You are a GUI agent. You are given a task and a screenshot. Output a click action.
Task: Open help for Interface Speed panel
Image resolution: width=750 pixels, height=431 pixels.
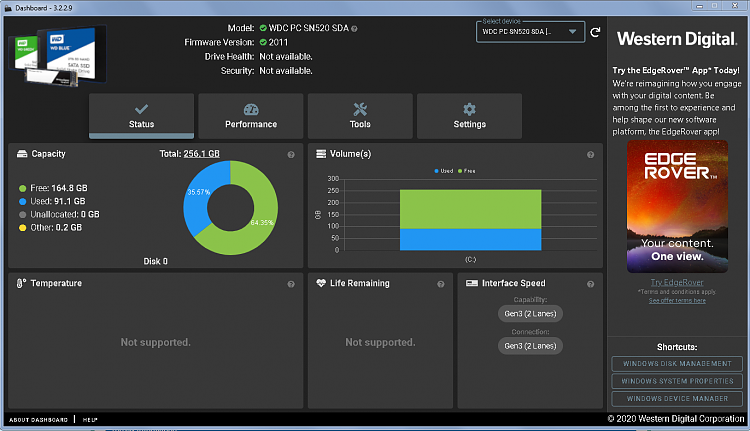pos(590,284)
